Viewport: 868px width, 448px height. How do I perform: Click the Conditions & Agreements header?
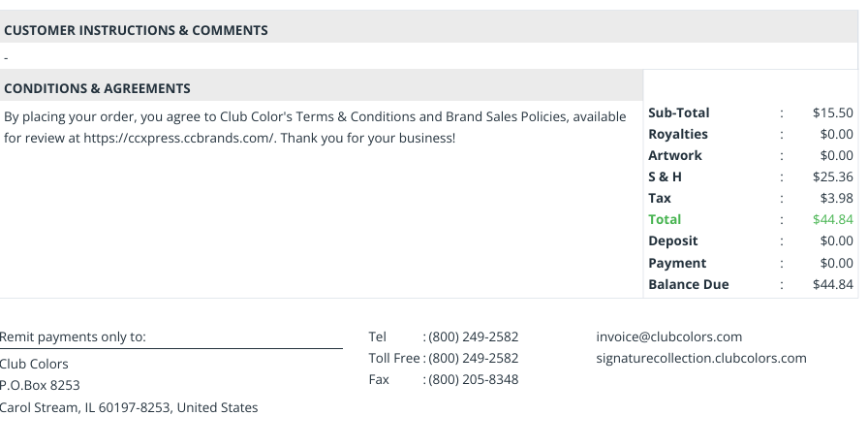pyautogui.click(x=97, y=88)
